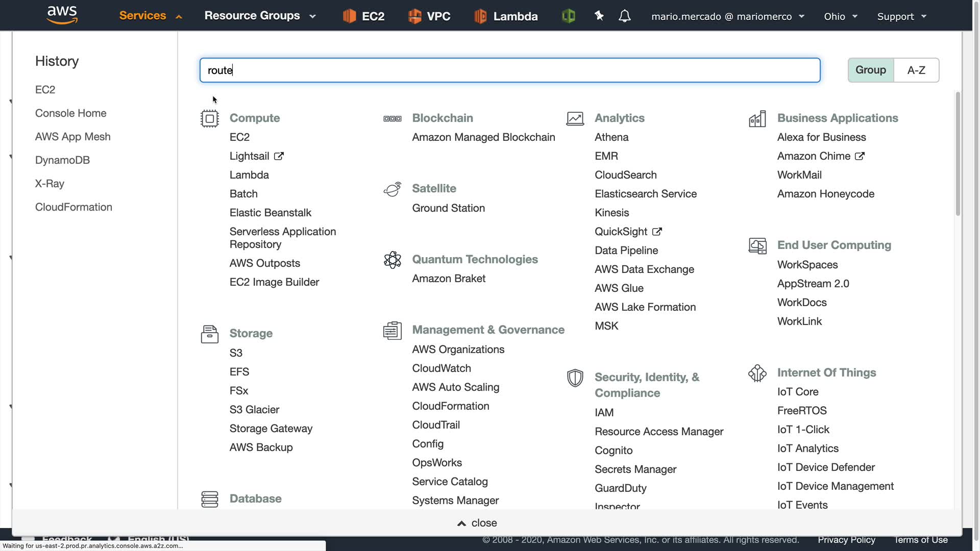Viewport: 980px width, 551px height.
Task: Click the pin shortcuts icon
Action: click(599, 16)
